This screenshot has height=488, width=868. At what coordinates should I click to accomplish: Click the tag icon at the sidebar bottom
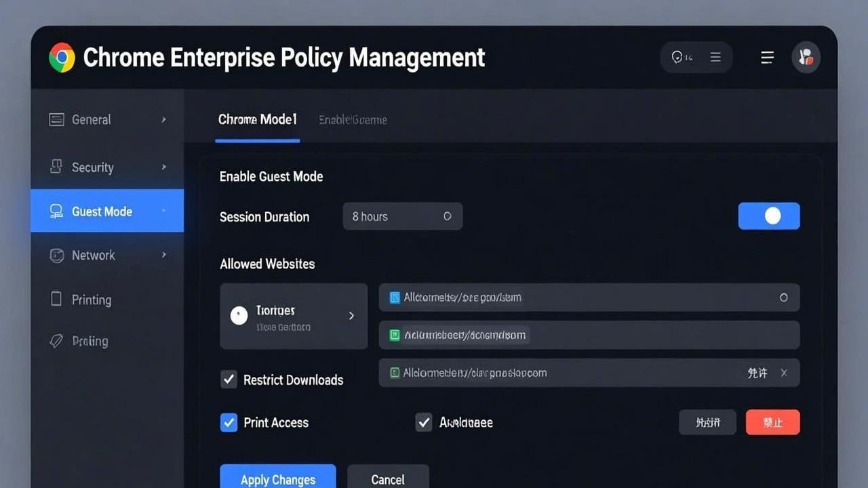click(56, 340)
